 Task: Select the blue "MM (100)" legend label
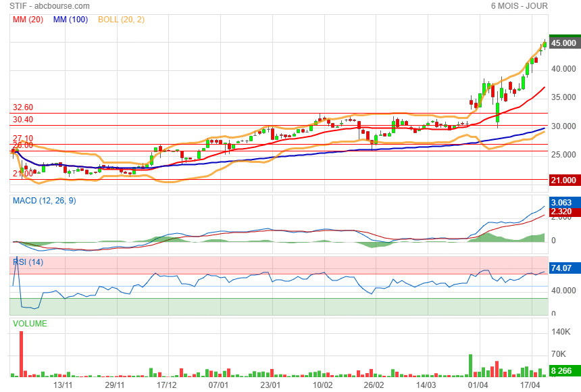[70, 20]
